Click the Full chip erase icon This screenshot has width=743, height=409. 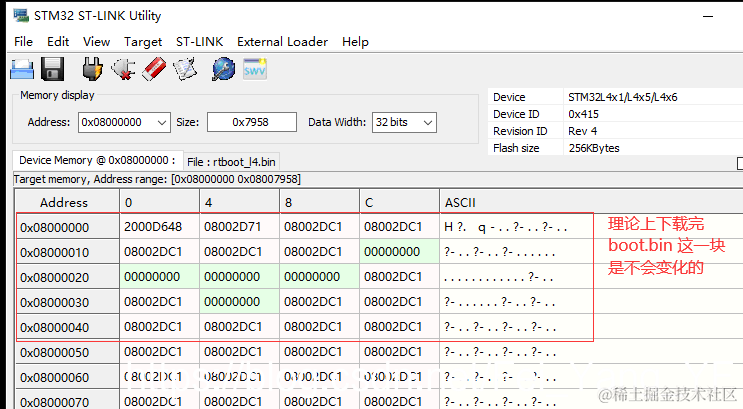[154, 69]
